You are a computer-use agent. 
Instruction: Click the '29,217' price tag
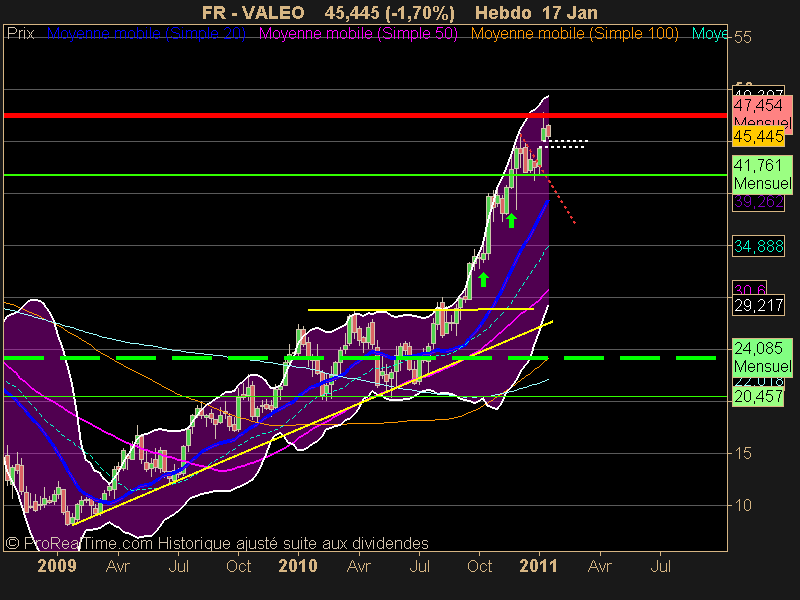coord(758,306)
